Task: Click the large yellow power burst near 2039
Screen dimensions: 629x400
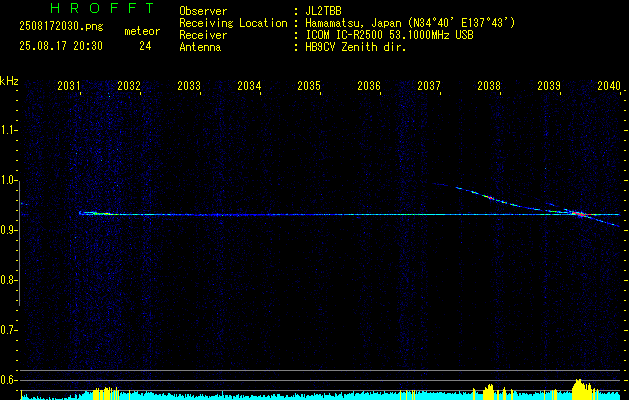Action: click(x=582, y=389)
